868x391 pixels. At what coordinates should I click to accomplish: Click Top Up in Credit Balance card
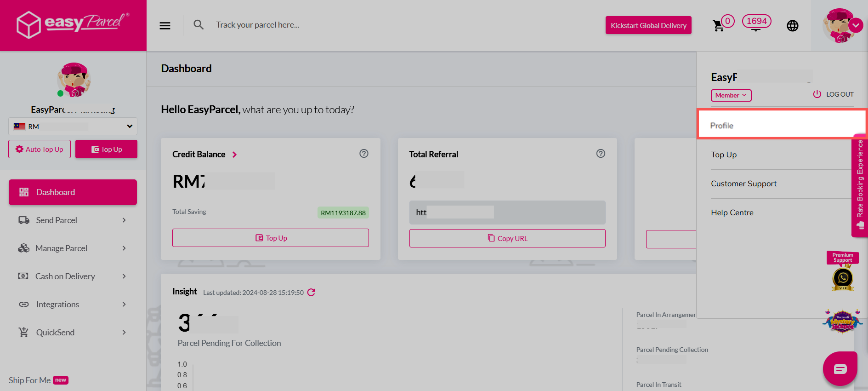[x=271, y=238]
